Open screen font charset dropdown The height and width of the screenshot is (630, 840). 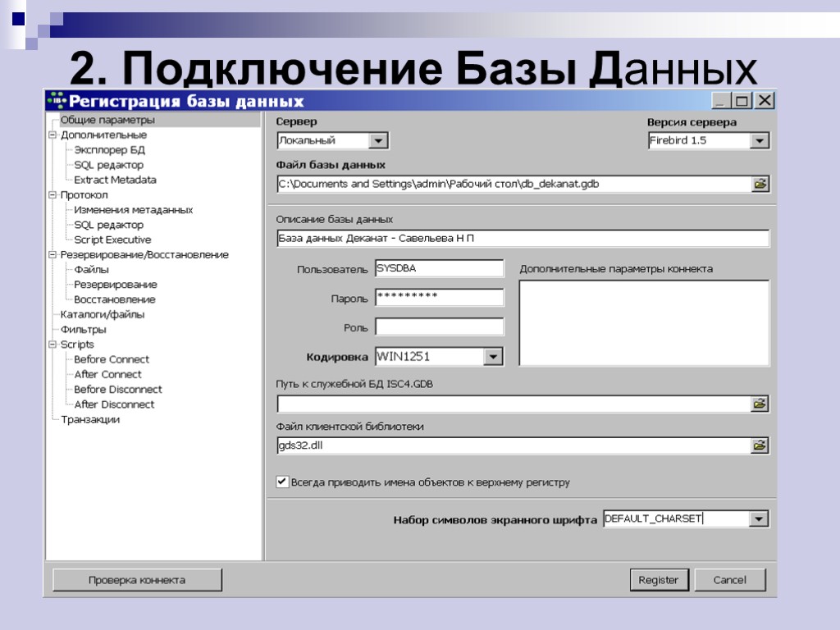pyautogui.click(x=759, y=518)
